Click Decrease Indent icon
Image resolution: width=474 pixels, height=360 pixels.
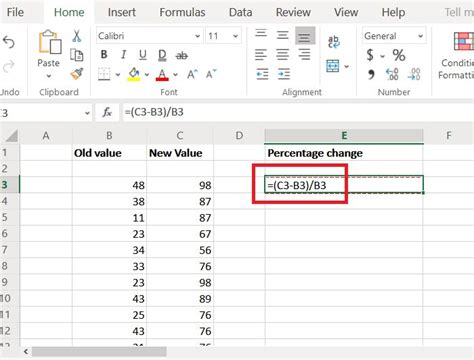pos(262,74)
